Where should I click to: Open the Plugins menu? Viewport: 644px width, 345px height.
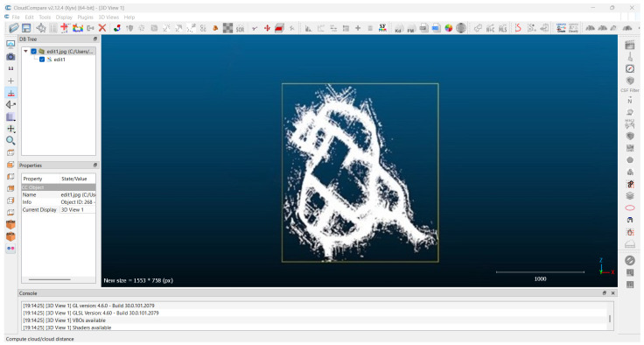point(86,18)
